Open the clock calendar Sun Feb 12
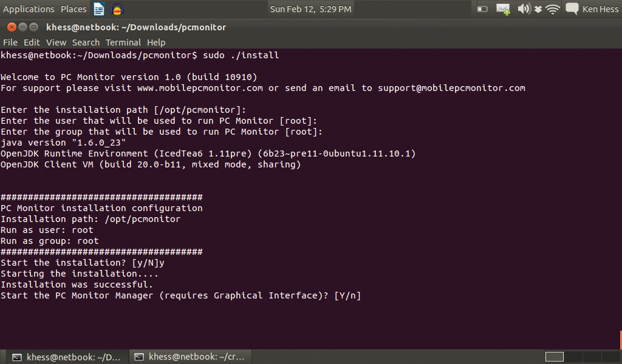This screenshot has height=364, width=622. 310,9
